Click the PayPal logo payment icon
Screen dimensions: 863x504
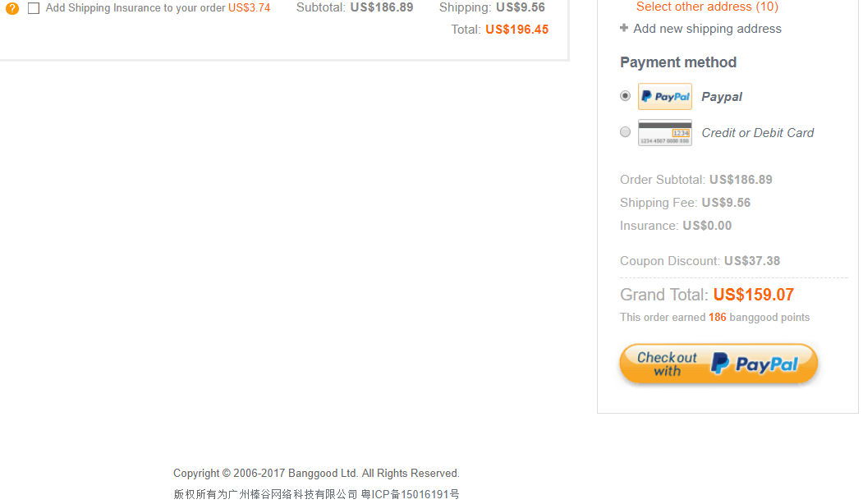point(665,97)
